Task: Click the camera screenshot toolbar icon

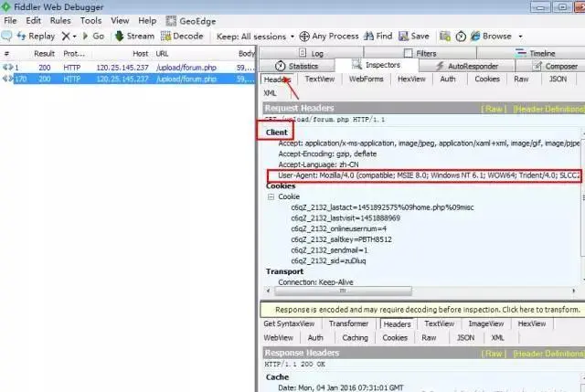Action: (445, 37)
